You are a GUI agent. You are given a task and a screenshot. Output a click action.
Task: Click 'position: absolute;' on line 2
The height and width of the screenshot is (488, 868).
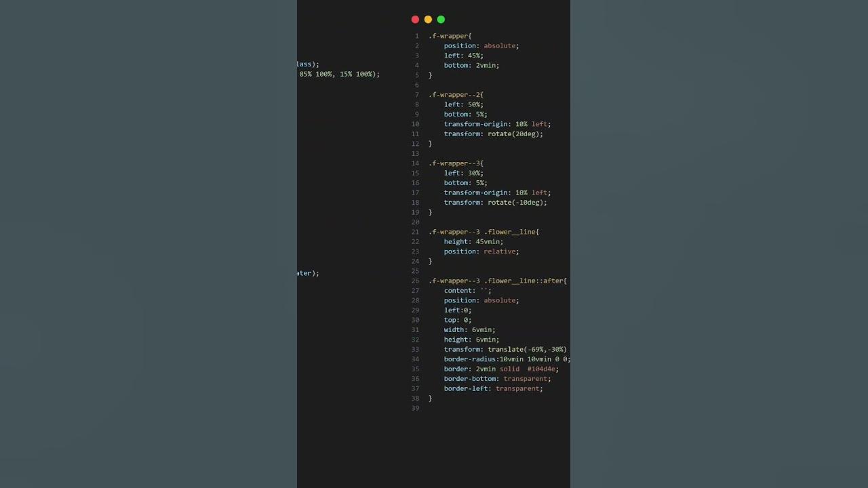[481, 46]
